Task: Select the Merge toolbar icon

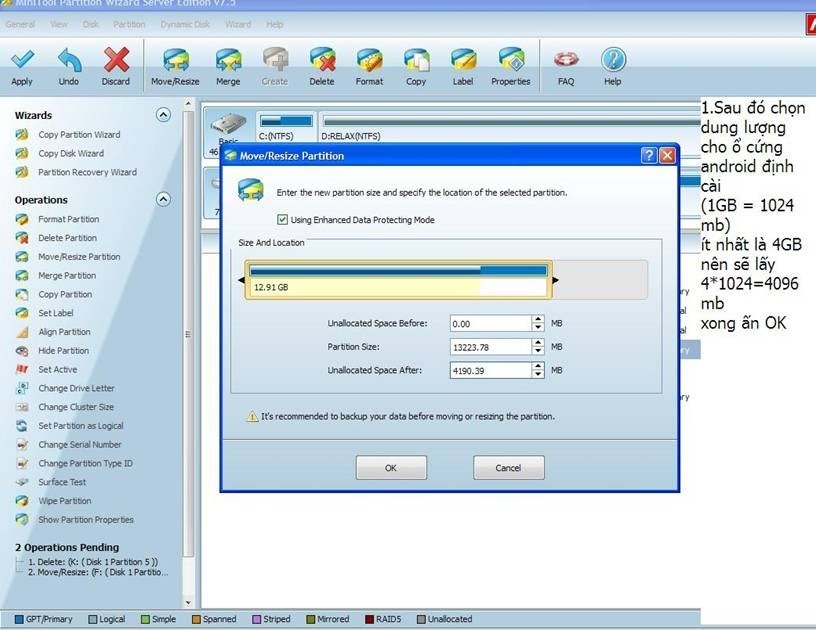Action: (x=228, y=60)
